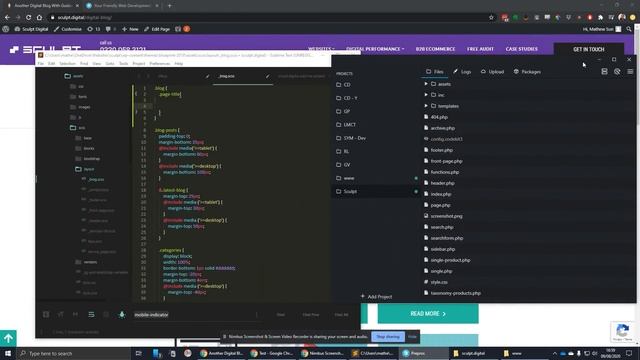Select the Sculpt project in Prepros
Screen dimensions: 640x360
pos(376,191)
